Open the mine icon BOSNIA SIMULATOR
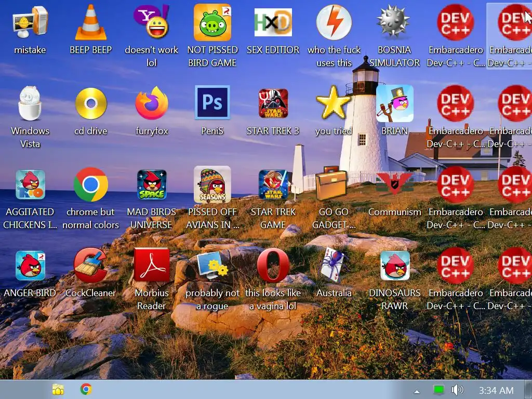Image resolution: width=532 pixels, height=399 pixels. tap(395, 22)
